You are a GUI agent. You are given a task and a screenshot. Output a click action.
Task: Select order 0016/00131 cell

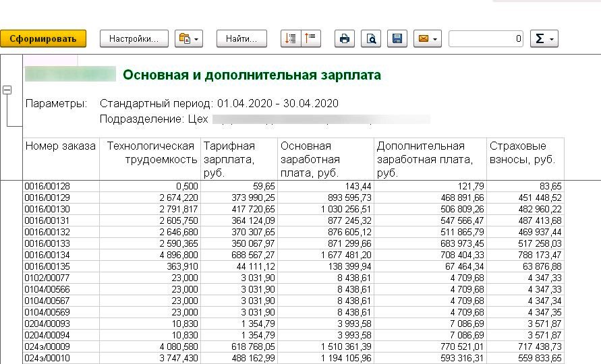pyautogui.click(x=61, y=220)
